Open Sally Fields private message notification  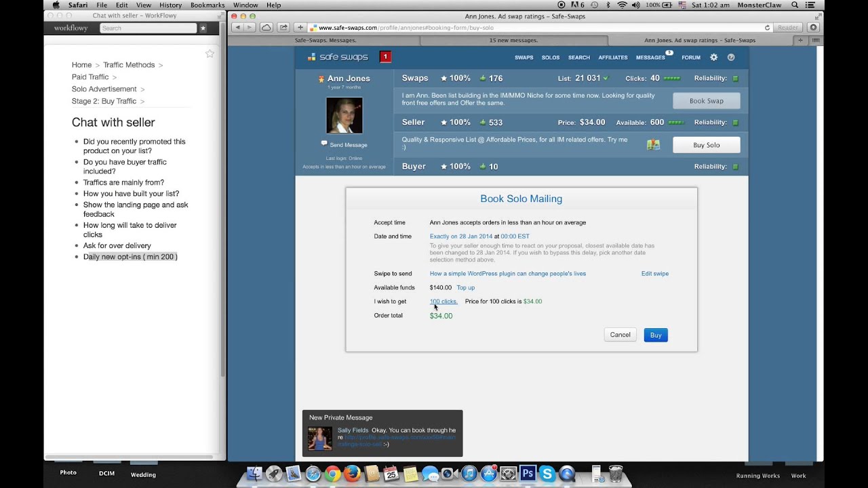pos(382,433)
